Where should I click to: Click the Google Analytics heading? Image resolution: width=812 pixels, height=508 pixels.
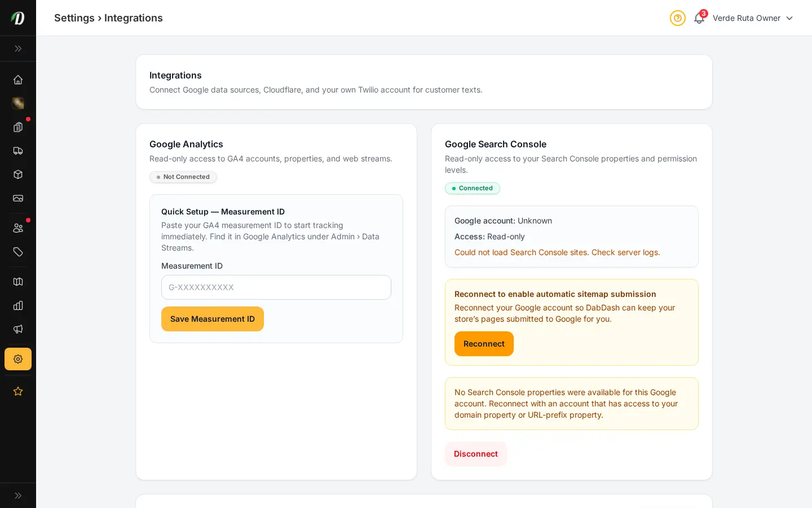point(186,144)
